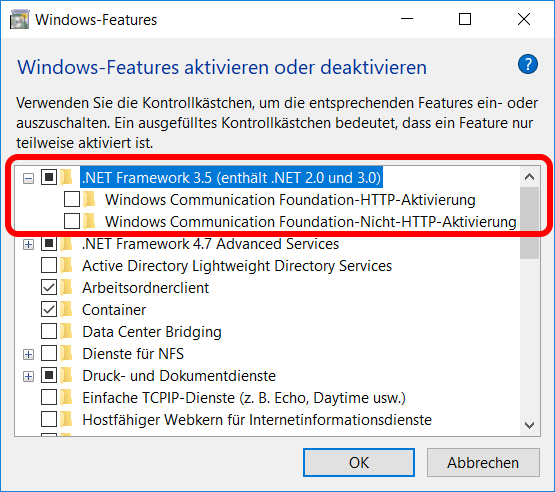Click folder icon beside Dienste für NFS
This screenshot has width=555, height=492.
pos(66,354)
